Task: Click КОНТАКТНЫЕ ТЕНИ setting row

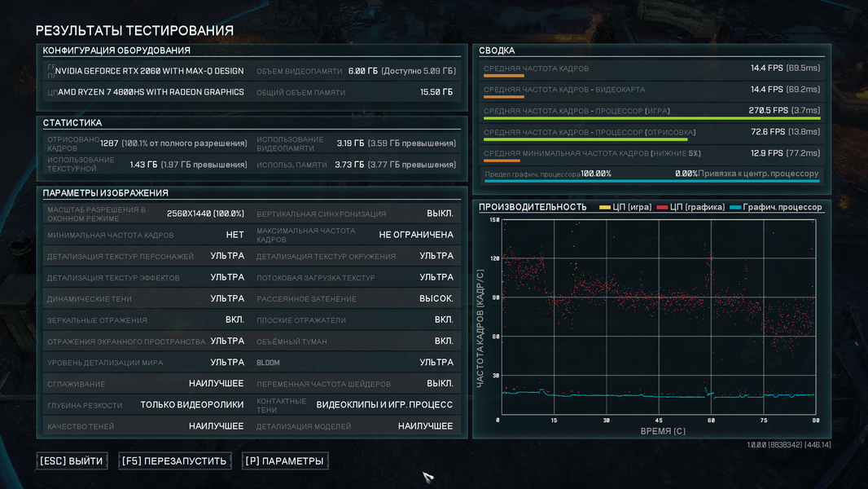Action: [356, 405]
